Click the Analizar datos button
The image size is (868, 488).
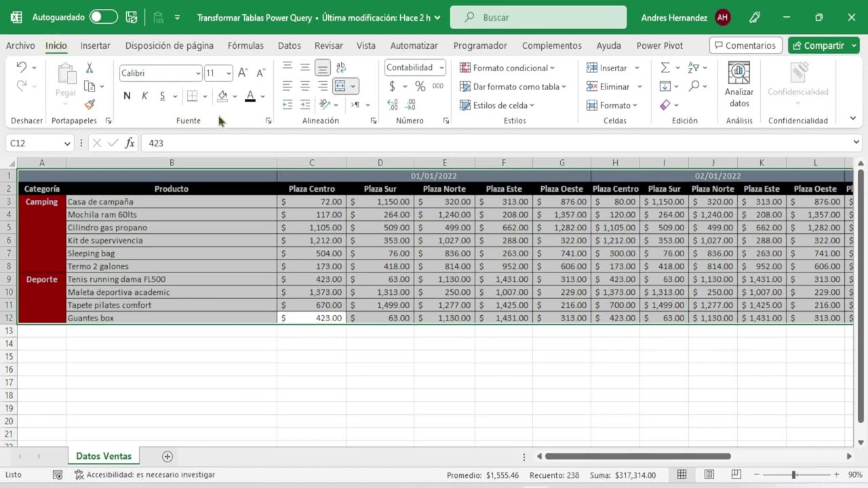tap(739, 85)
